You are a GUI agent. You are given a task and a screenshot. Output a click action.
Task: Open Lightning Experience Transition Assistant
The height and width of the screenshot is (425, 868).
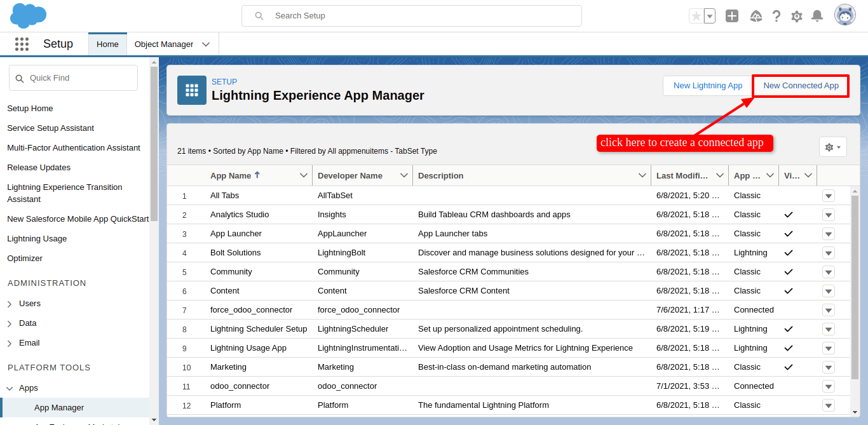click(x=65, y=193)
